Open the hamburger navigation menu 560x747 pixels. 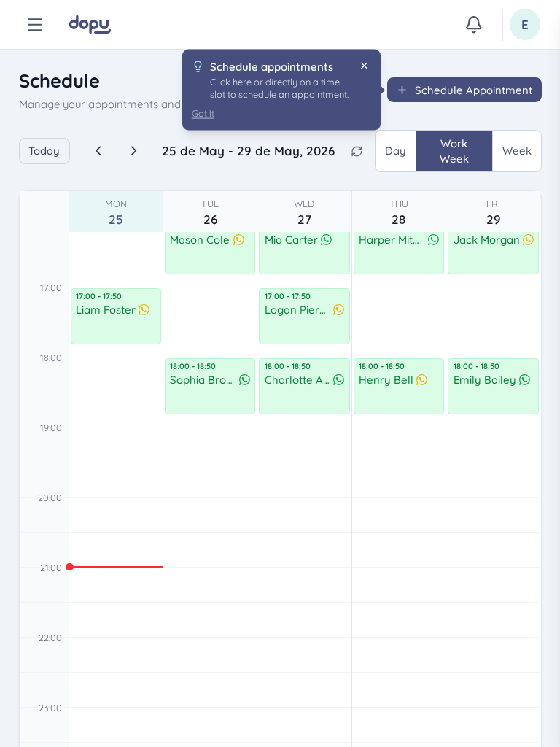point(35,24)
